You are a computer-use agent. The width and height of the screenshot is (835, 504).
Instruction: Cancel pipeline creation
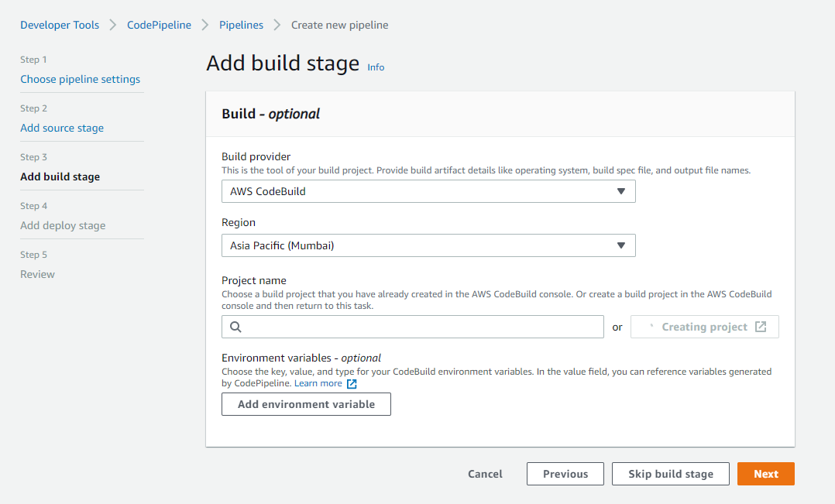tap(485, 474)
